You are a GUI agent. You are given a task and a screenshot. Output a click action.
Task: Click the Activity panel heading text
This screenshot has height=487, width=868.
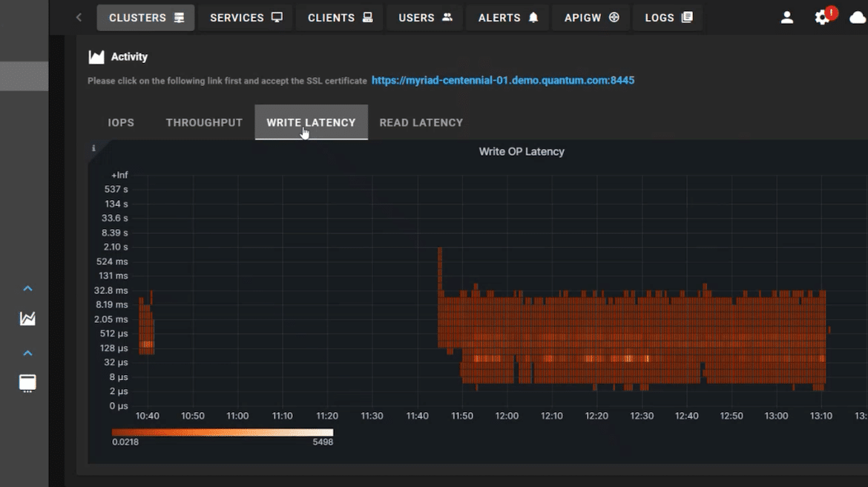129,57
